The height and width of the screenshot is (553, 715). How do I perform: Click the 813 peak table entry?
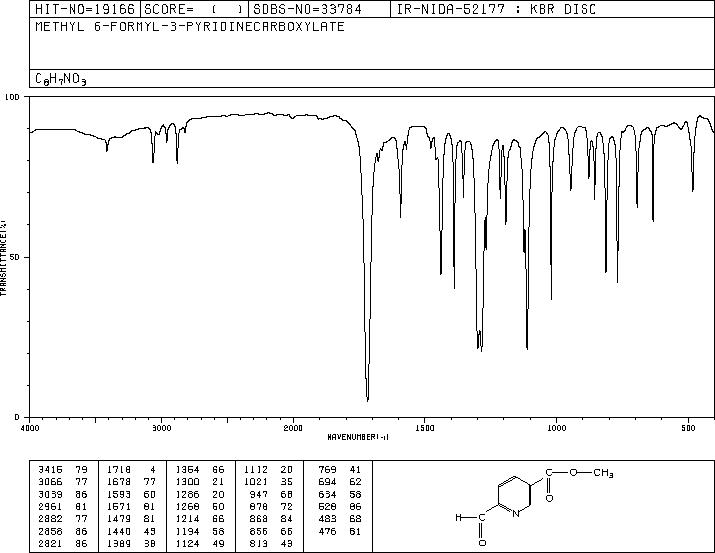(x=259, y=543)
